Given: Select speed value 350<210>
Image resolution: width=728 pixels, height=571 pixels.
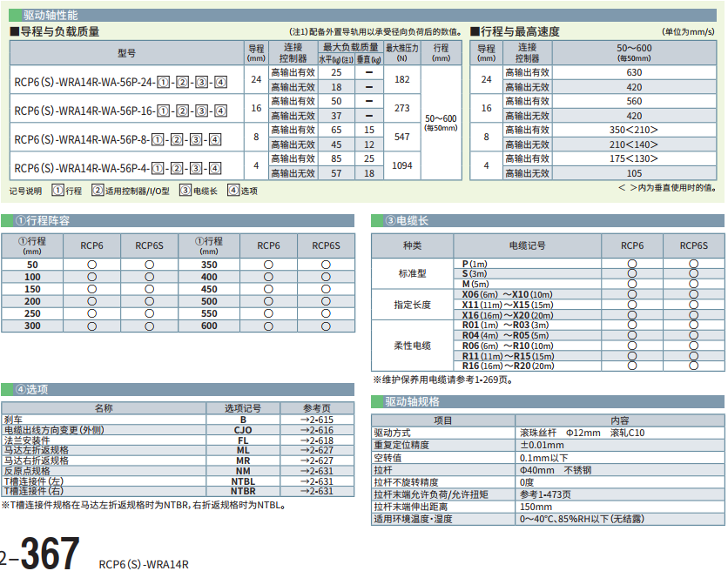Looking at the screenshot, I should (x=634, y=130).
